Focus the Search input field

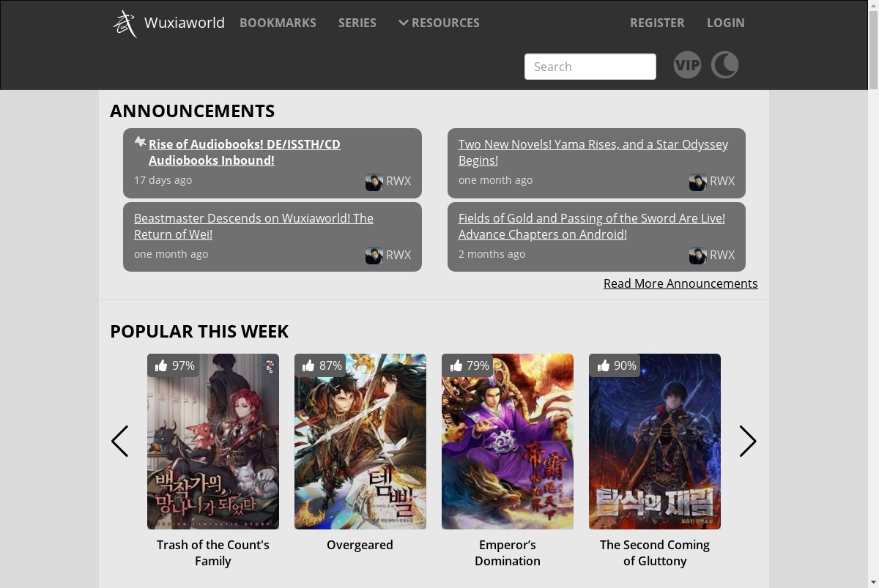[590, 67]
